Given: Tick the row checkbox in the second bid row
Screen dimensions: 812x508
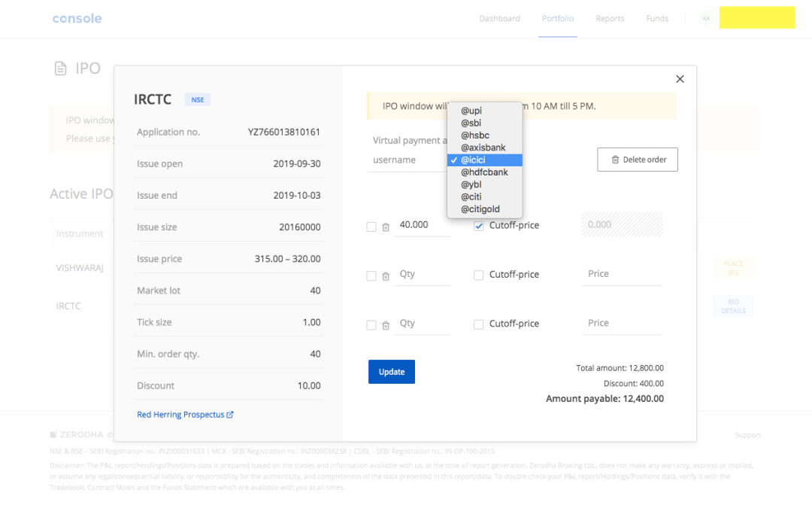Looking at the screenshot, I should [371, 275].
